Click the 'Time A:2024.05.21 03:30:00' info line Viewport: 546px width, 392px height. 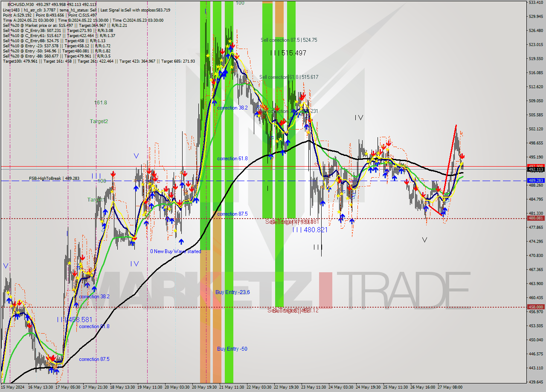coord(84,20)
